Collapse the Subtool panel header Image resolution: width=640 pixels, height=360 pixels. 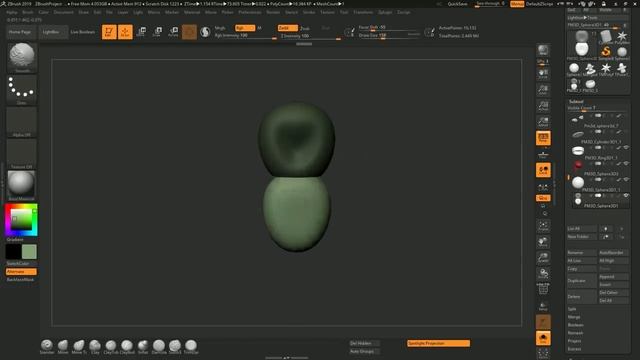(576, 101)
